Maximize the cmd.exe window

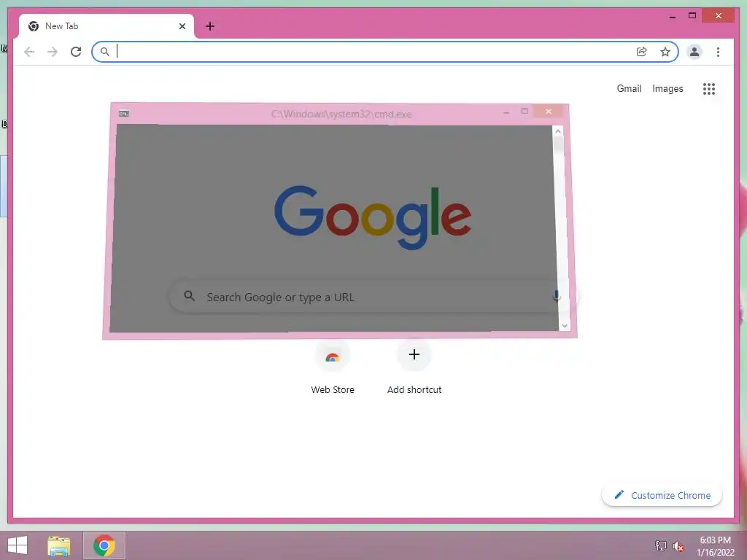coord(525,112)
